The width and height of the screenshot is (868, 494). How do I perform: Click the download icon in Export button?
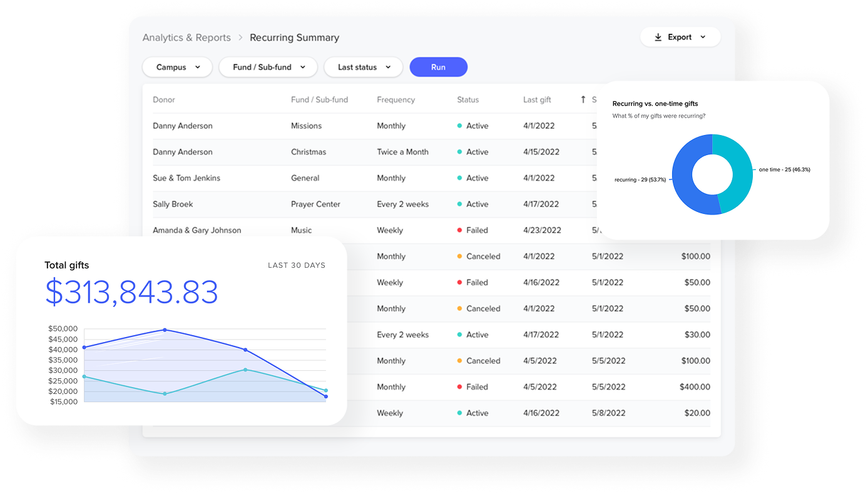tap(658, 38)
